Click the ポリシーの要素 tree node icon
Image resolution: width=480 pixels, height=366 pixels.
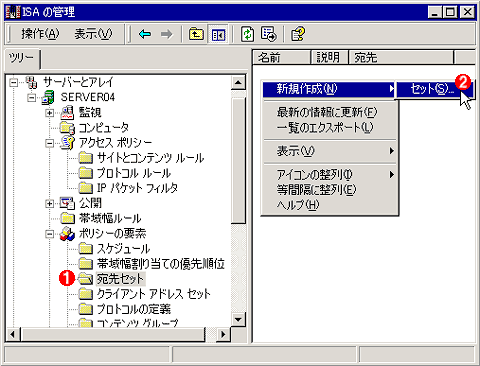tap(67, 234)
